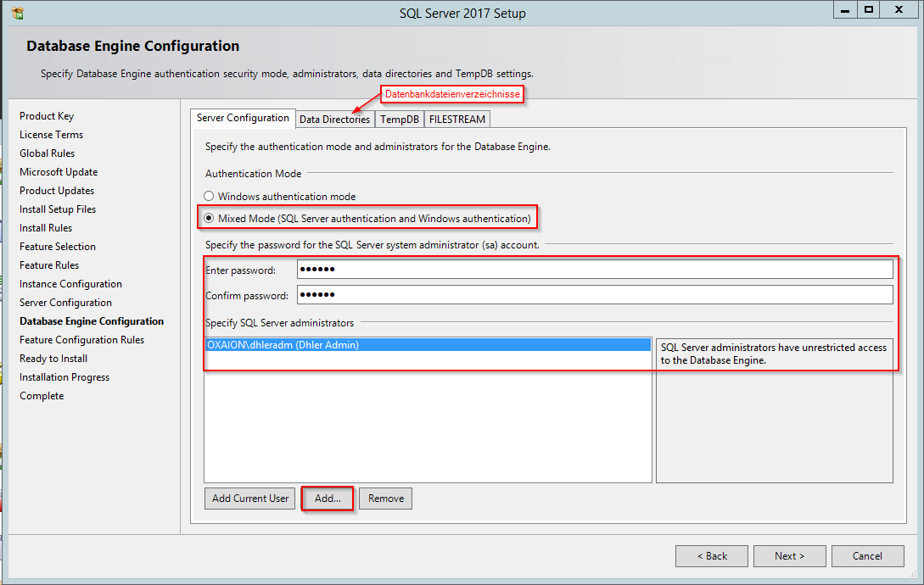Image resolution: width=924 pixels, height=585 pixels.
Task: Proceed with the Next > button
Action: point(790,556)
